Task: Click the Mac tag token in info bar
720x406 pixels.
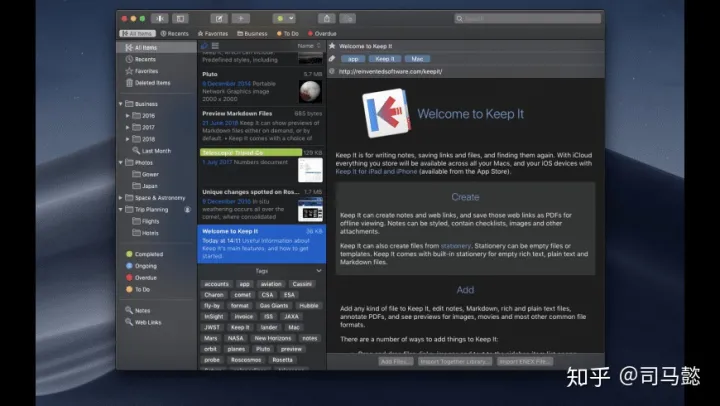Action: point(417,59)
